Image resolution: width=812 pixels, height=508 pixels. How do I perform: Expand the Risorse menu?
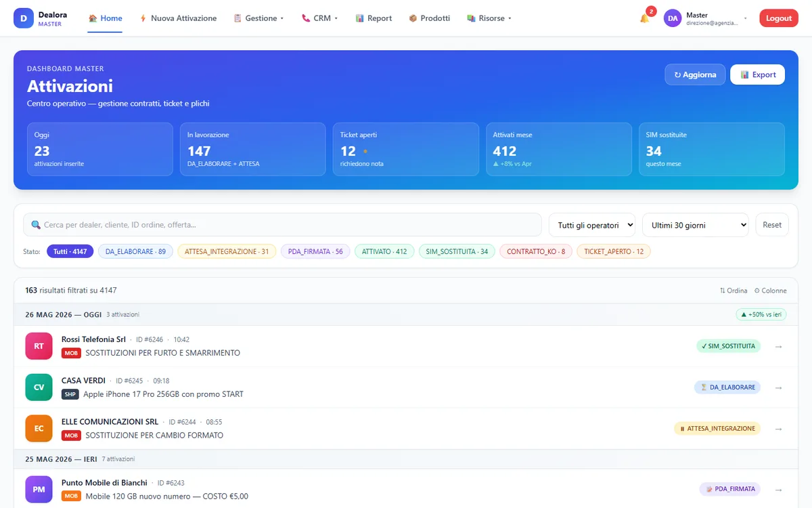(x=489, y=18)
